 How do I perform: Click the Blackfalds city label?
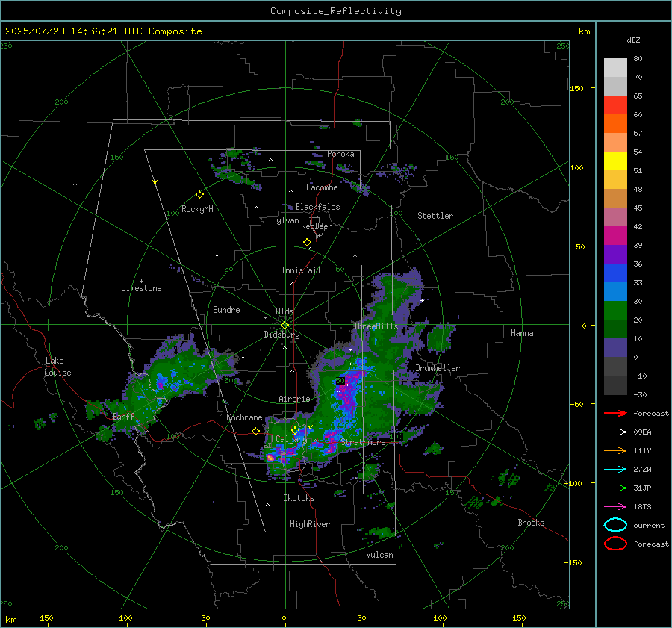[317, 207]
